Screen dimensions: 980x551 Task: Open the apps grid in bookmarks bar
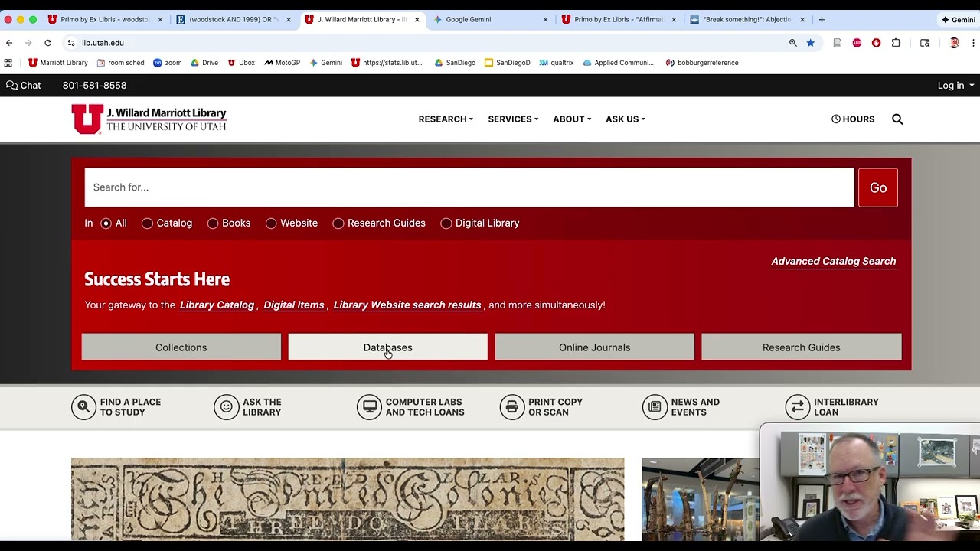[8, 63]
